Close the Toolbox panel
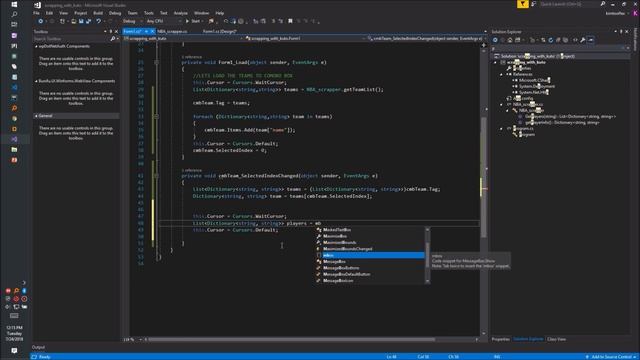This screenshot has height=360, width=640. [x=116, y=31]
